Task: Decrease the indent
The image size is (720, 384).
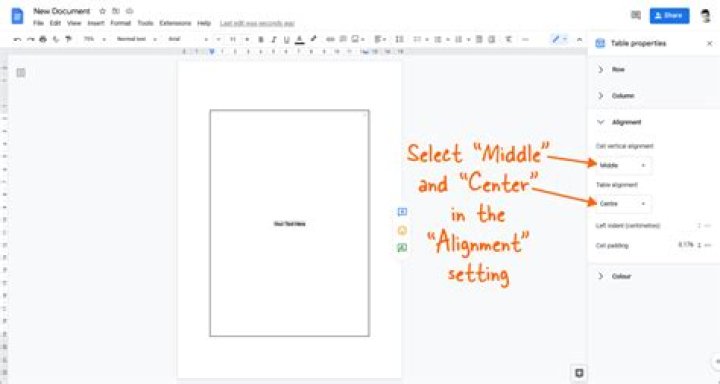Action: coord(479,40)
